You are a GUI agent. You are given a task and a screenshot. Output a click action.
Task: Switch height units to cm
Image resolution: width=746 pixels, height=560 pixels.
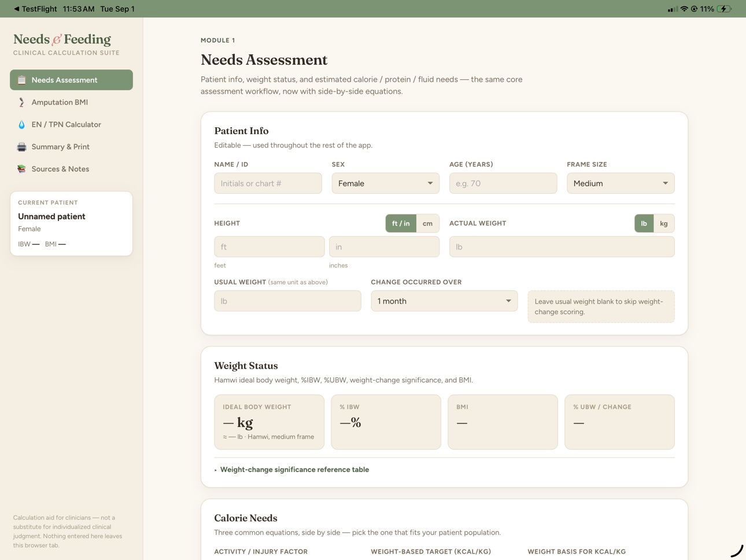pyautogui.click(x=427, y=223)
